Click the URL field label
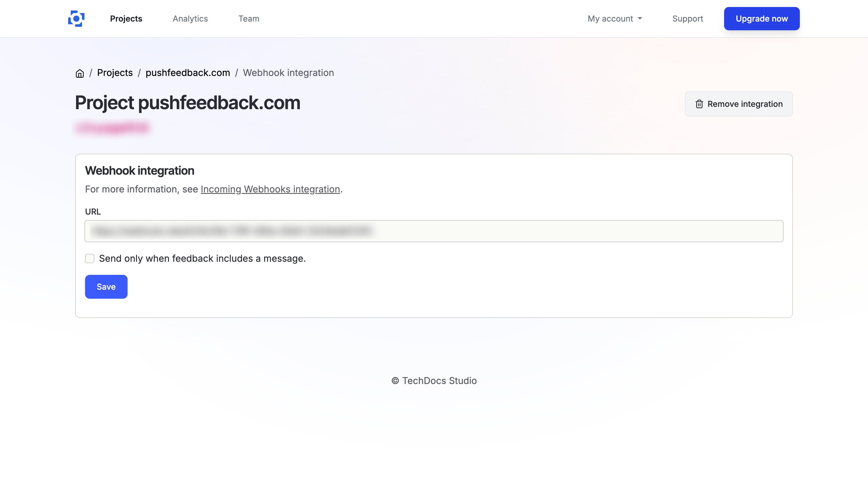 pos(93,211)
